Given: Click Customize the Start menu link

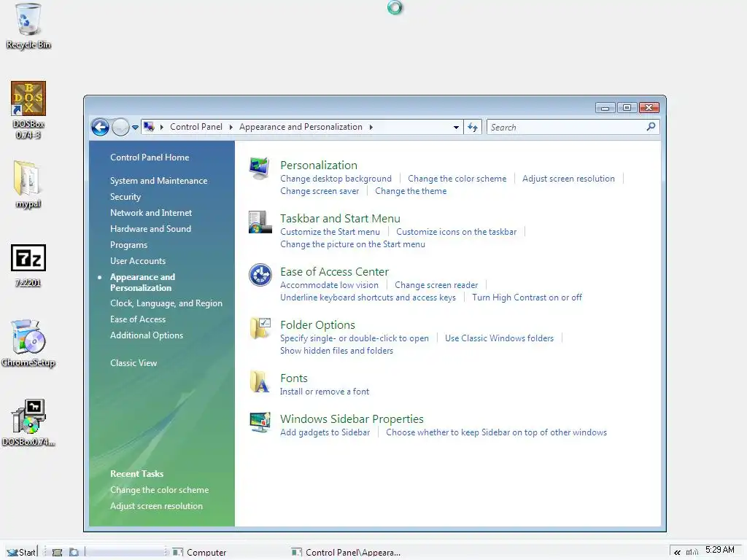Looking at the screenshot, I should (330, 232).
